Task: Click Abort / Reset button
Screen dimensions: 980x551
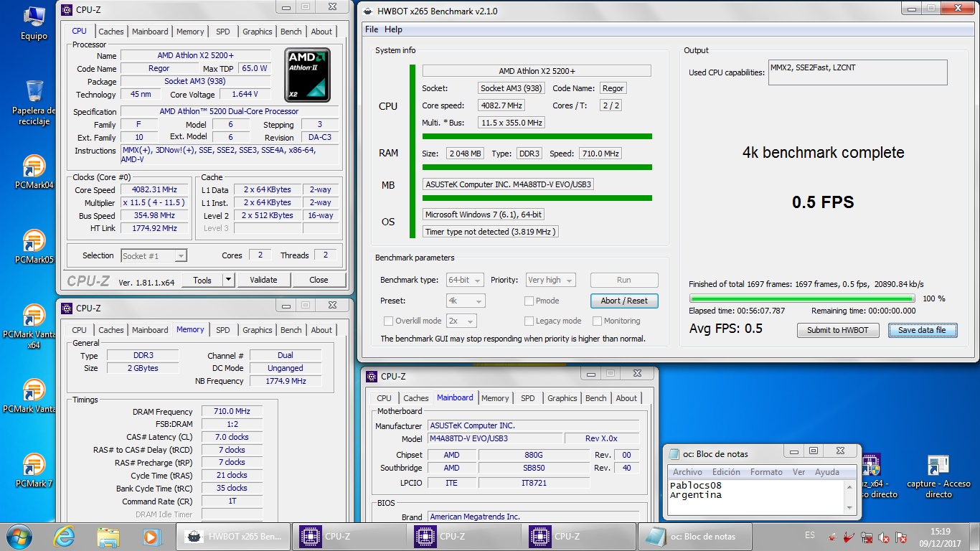Action: (x=624, y=301)
